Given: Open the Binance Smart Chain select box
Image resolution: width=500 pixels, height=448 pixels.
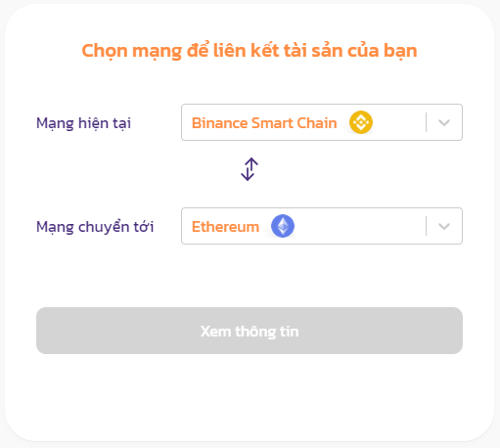Looking at the screenshot, I should [x=322, y=122].
